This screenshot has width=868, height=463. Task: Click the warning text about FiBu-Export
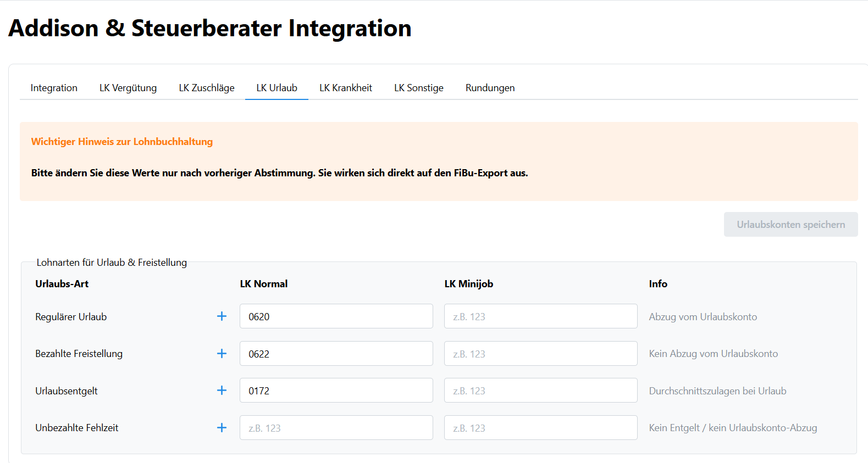[x=279, y=173]
